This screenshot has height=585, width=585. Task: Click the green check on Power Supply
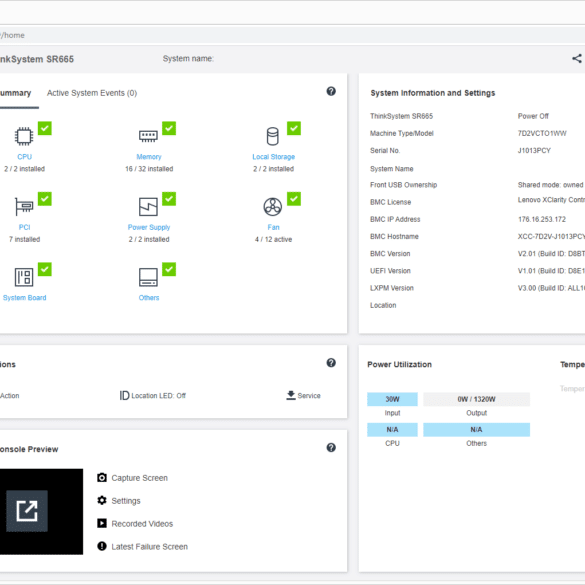[x=169, y=199]
